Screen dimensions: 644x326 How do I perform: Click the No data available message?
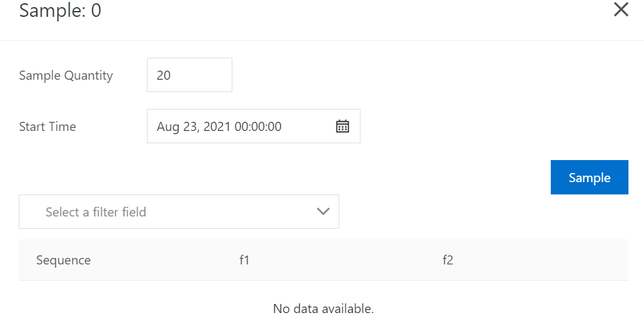(x=323, y=308)
